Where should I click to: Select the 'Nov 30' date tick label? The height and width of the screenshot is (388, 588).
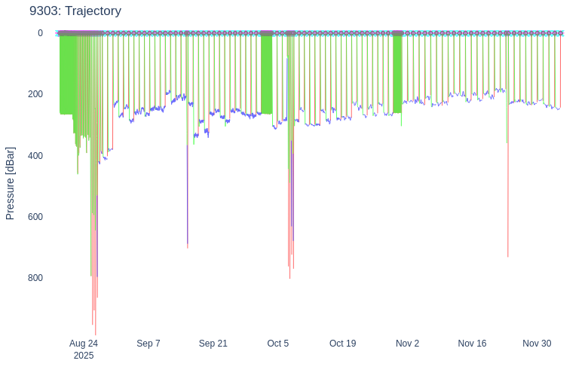click(x=537, y=344)
